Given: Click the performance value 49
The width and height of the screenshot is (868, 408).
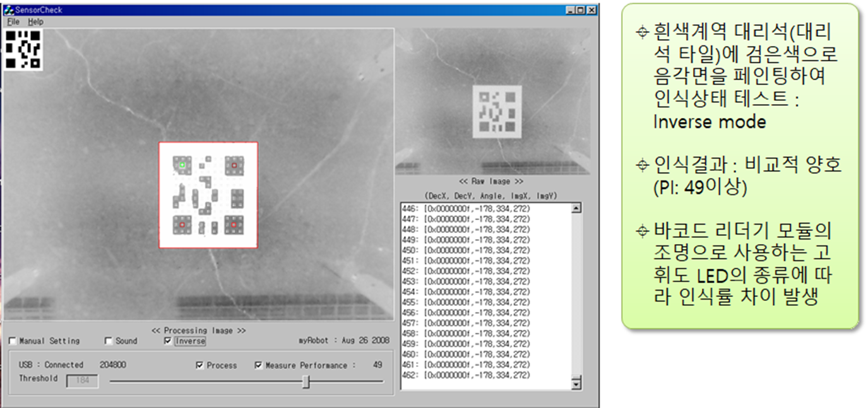Looking at the screenshot, I should click(x=378, y=365).
